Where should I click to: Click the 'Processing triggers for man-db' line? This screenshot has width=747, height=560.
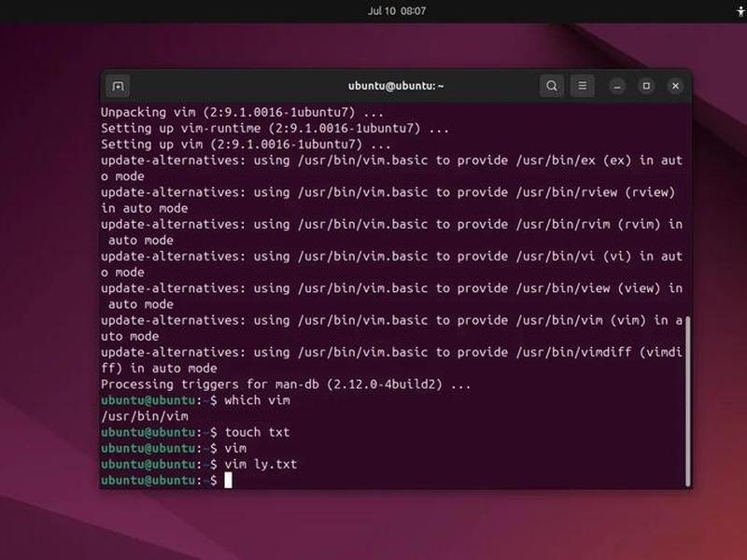click(x=286, y=385)
